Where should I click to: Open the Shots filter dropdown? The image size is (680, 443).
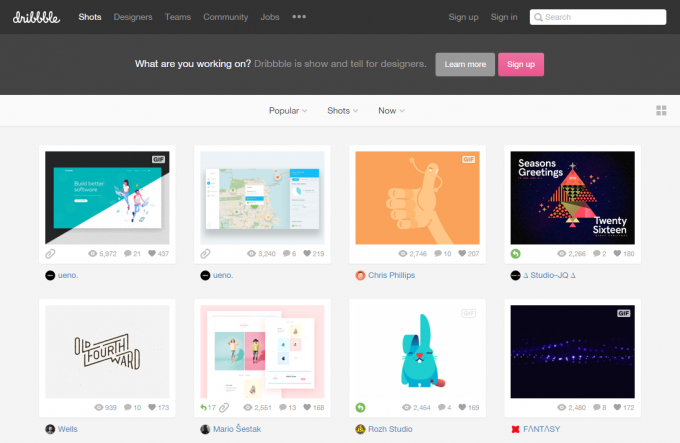click(x=343, y=110)
